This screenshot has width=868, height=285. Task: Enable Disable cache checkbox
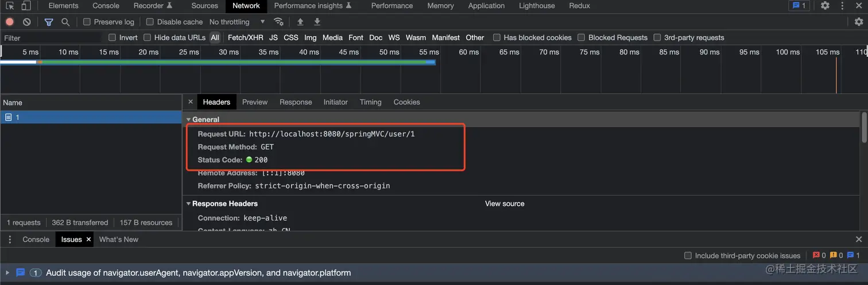pos(150,22)
